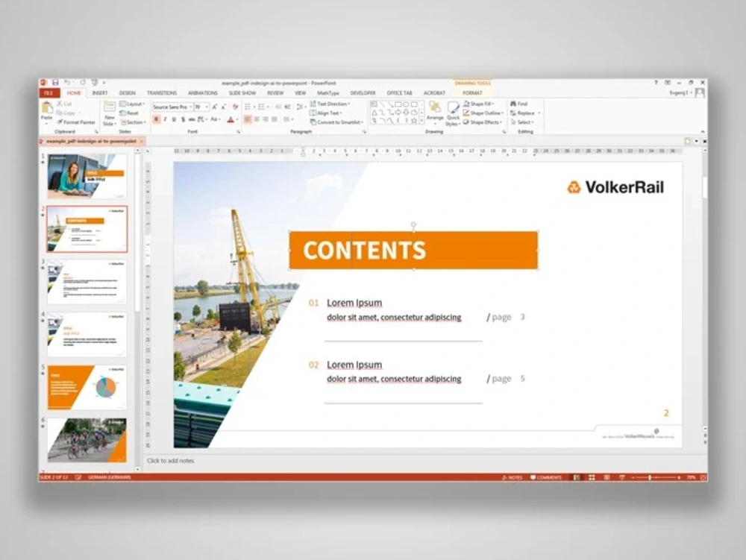The height and width of the screenshot is (560, 746).
Task: Switch to Reading View icon in status bar
Action: coord(606,477)
